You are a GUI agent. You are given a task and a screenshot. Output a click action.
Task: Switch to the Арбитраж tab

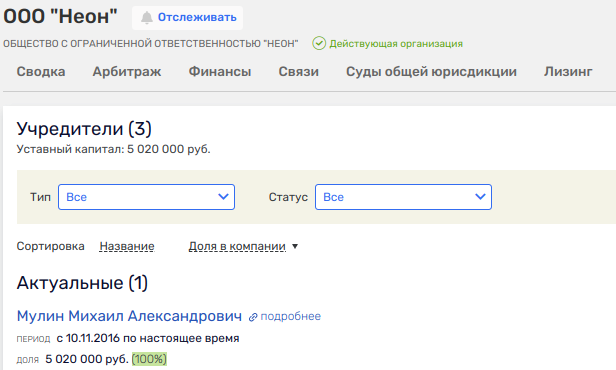click(x=127, y=71)
